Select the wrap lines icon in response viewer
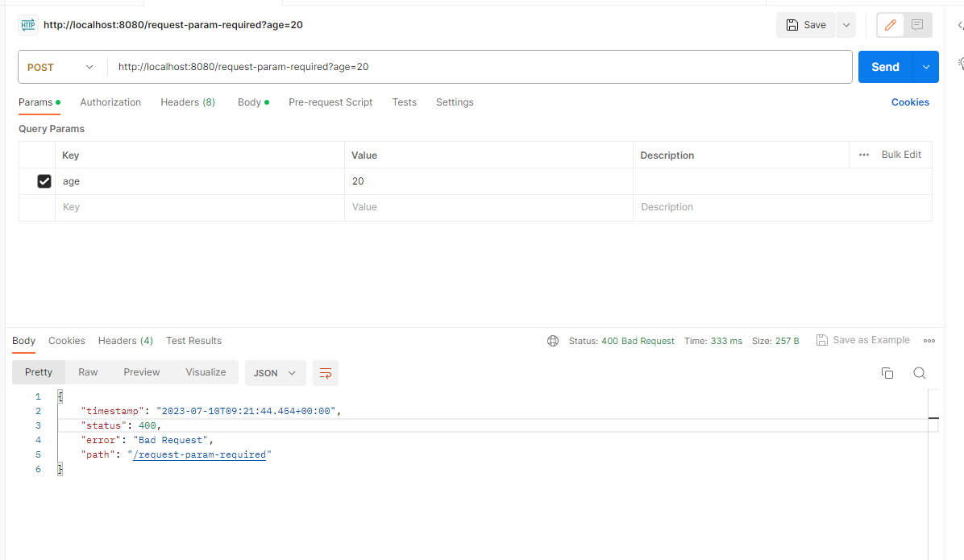This screenshot has height=560, width=964. pos(326,373)
